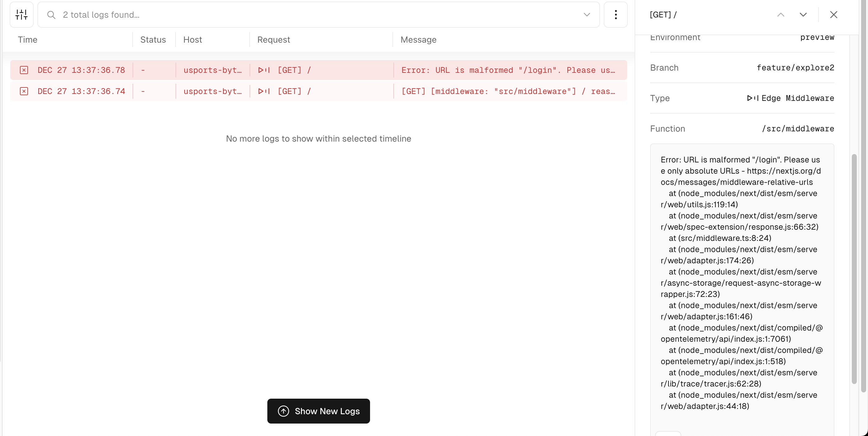The width and height of the screenshot is (868, 436).
Task: Select the Edge Middleware type icon in detail panel
Action: [x=753, y=98]
